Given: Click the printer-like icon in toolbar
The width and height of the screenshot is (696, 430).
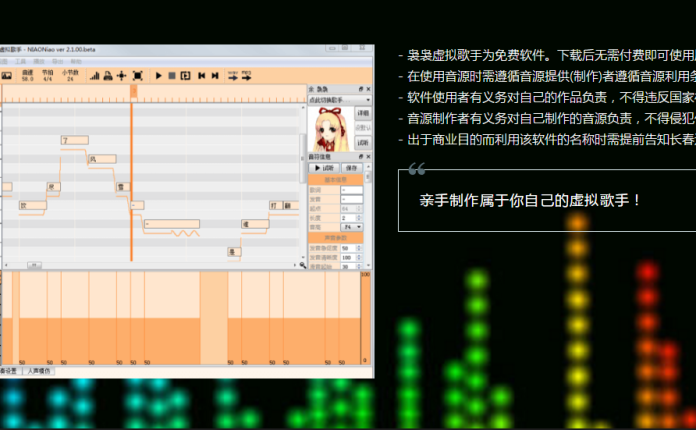Looking at the screenshot, I should tap(108, 76).
